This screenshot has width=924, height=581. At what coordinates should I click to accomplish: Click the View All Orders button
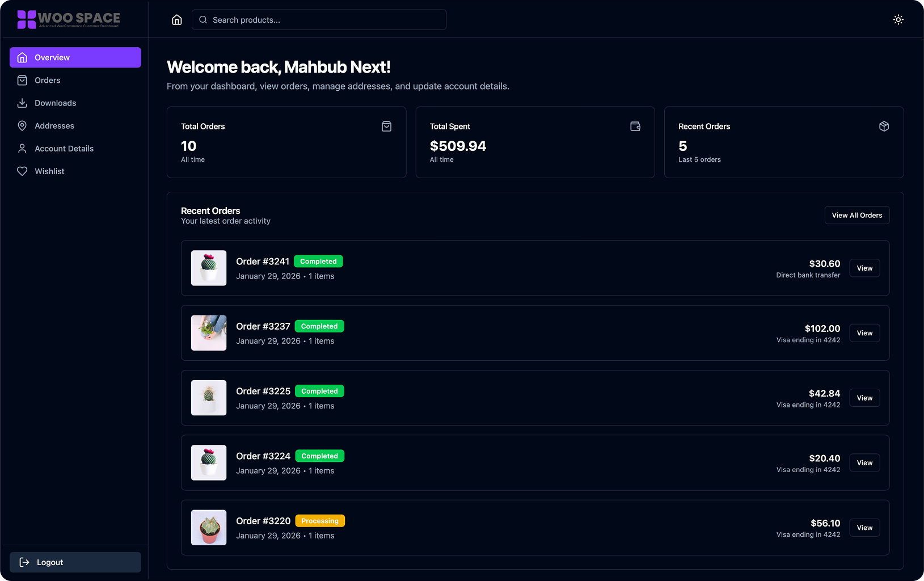pyautogui.click(x=857, y=215)
